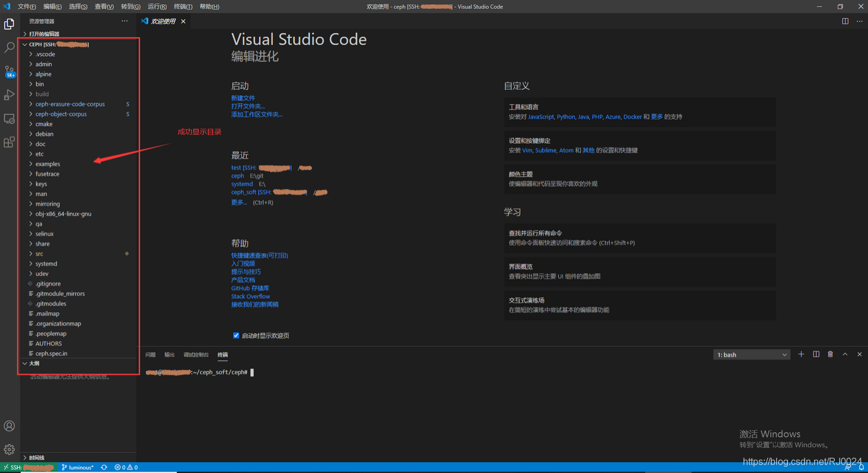
Task: Open the Accounts icon in activity bar
Action: pyautogui.click(x=9, y=426)
